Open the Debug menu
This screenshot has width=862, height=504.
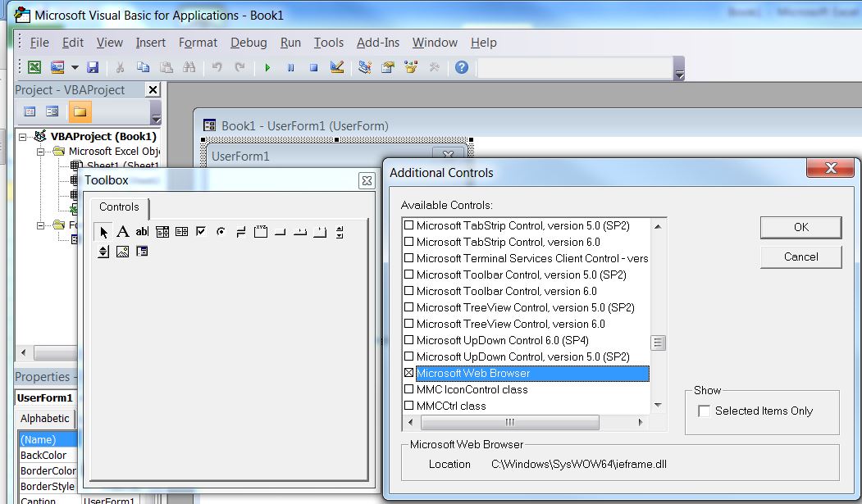249,43
